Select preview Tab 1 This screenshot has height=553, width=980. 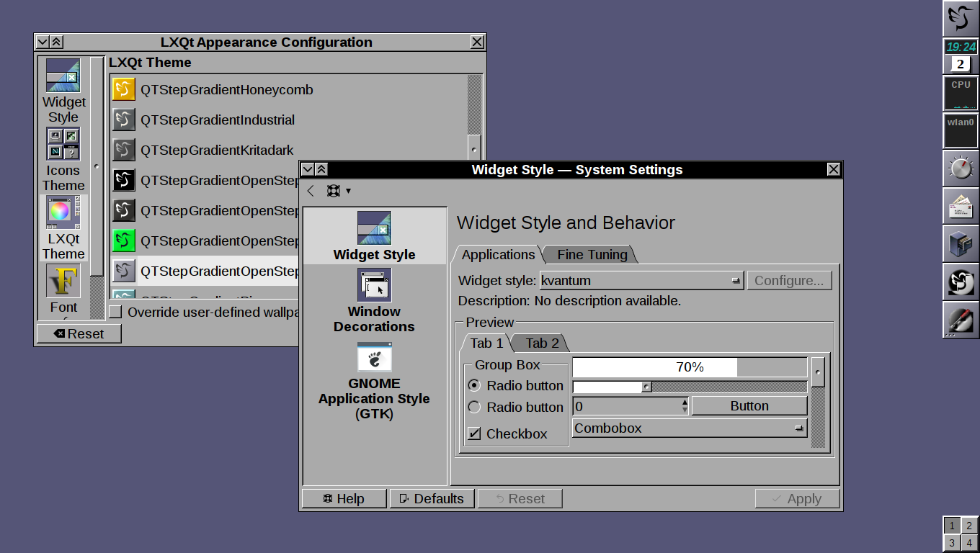pyautogui.click(x=486, y=343)
